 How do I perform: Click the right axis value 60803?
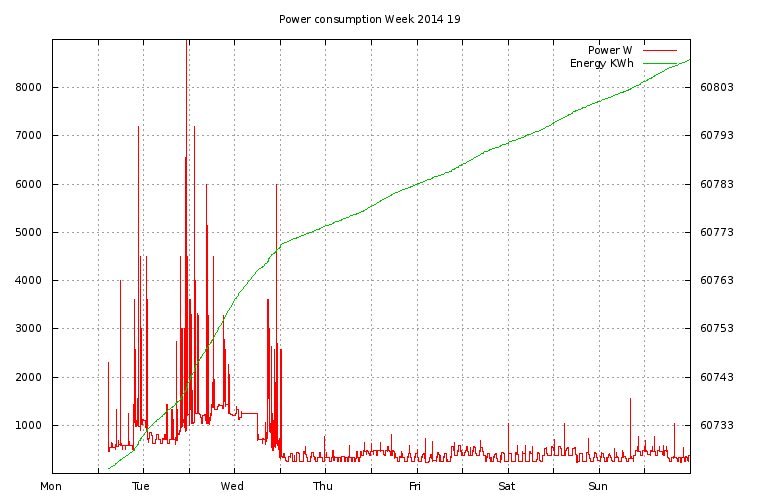click(717, 87)
